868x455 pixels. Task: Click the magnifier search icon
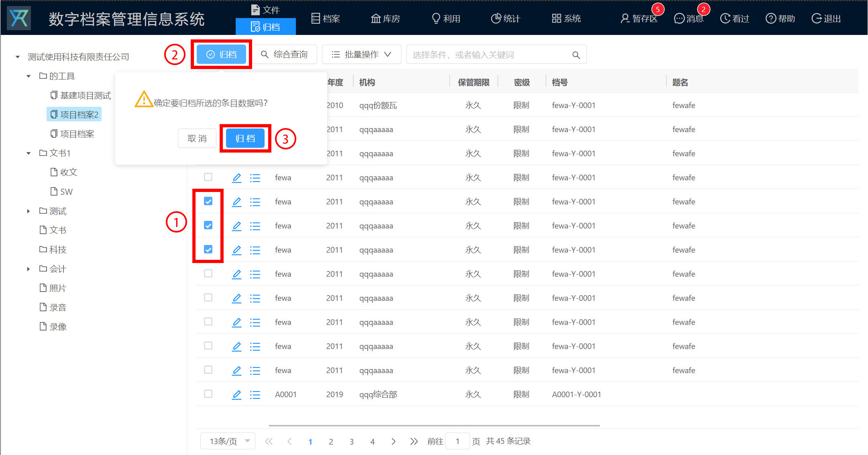(x=576, y=55)
